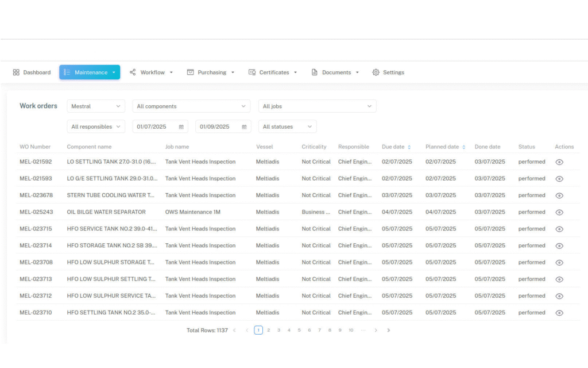Click calendar icon in 01/07/2025 date field
The height and width of the screenshot is (368, 588).
181,127
